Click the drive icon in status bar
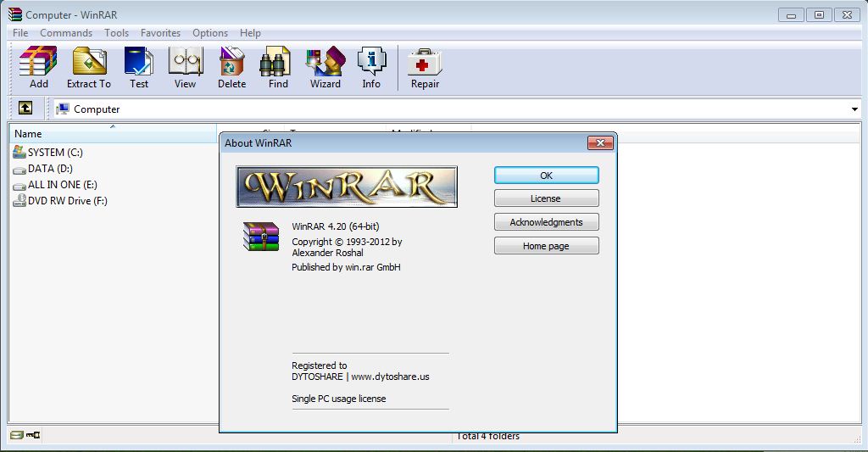The width and height of the screenshot is (868, 452). (17, 435)
